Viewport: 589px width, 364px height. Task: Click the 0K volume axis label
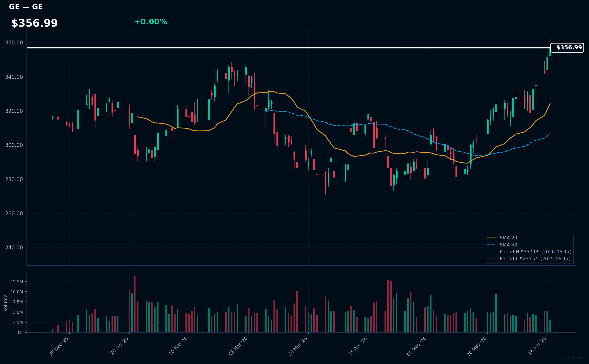(x=20, y=333)
